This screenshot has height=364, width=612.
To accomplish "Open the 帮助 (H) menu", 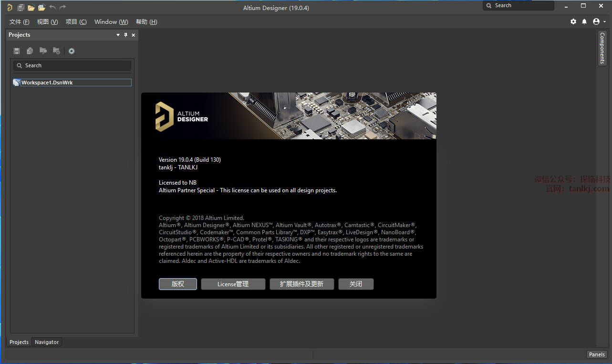I will [x=146, y=22].
